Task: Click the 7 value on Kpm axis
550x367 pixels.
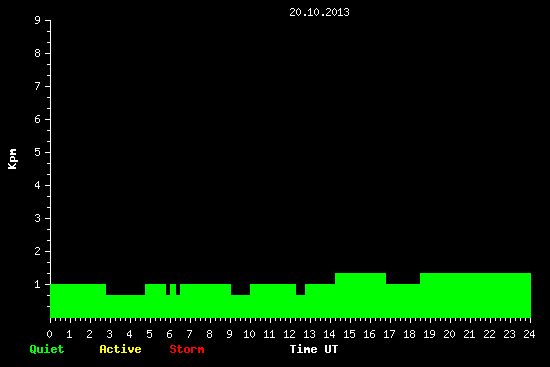Action: click(x=38, y=86)
